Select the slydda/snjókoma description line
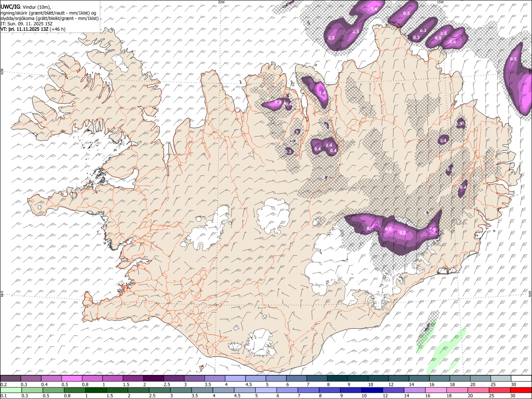Screen dimensions: 532x399 point(49,18)
